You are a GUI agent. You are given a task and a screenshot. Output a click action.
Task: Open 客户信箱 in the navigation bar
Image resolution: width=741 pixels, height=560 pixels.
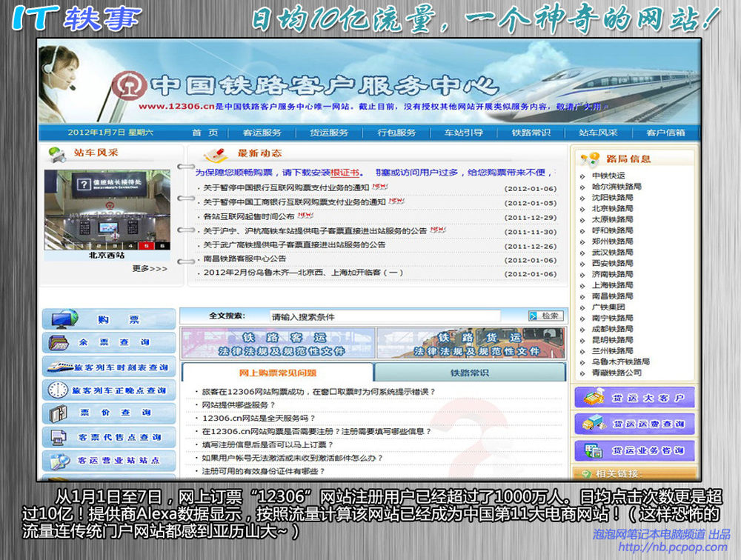click(x=666, y=133)
